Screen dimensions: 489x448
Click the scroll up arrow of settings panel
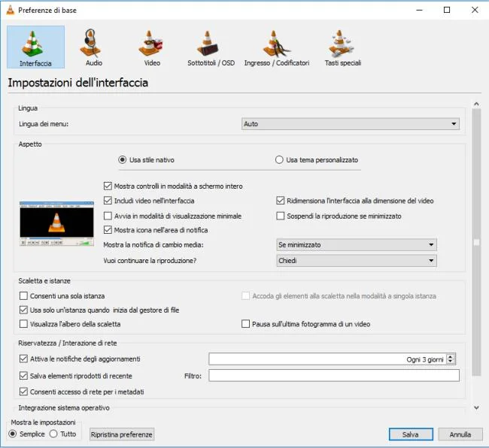click(x=476, y=104)
